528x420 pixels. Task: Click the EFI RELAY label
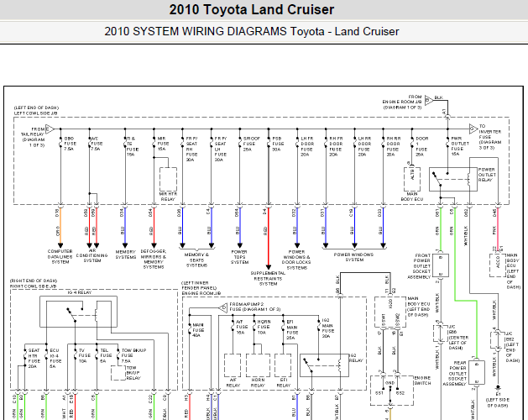point(283,382)
